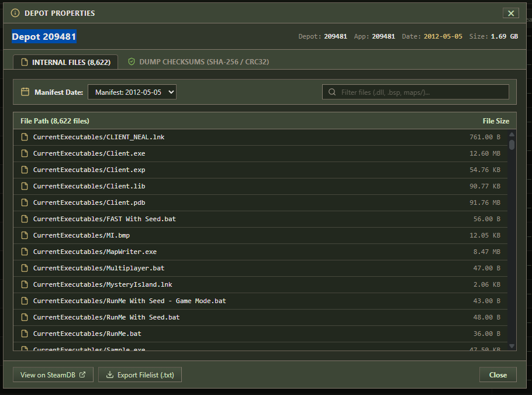Click the Close button at bottom
The image size is (532, 395).
pos(498,375)
